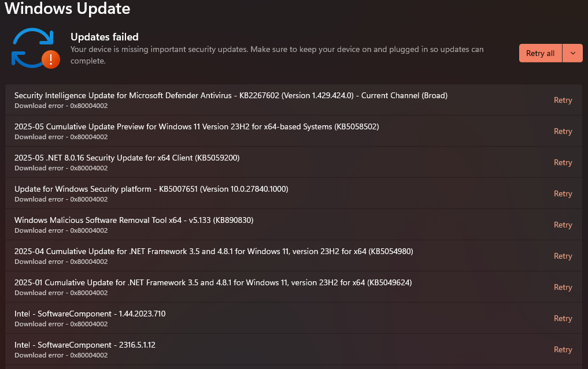This screenshot has width=588, height=369.
Task: Select the KB5058502 Cumulative Update Preview title
Action: (x=197, y=126)
